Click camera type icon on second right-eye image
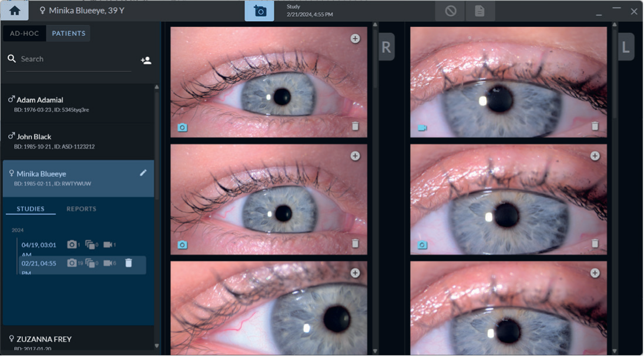 click(x=182, y=245)
